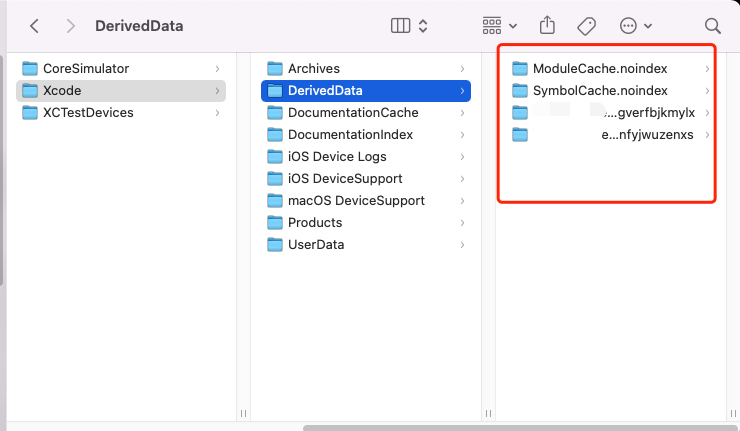
Task: Expand CoreSimulator using its chevron
Action: (x=218, y=68)
